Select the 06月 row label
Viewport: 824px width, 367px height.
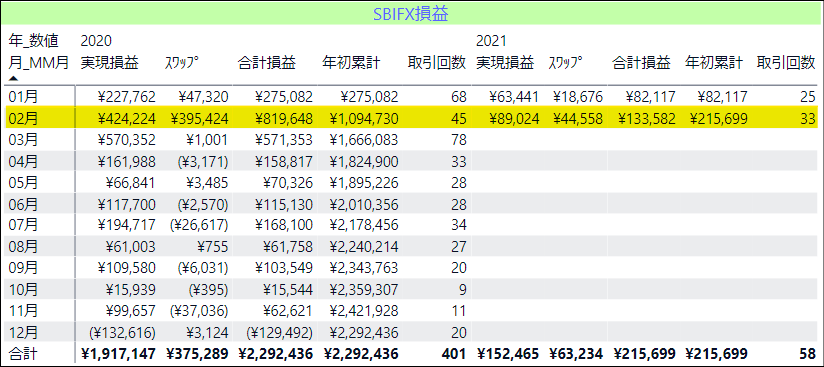pos(23,205)
